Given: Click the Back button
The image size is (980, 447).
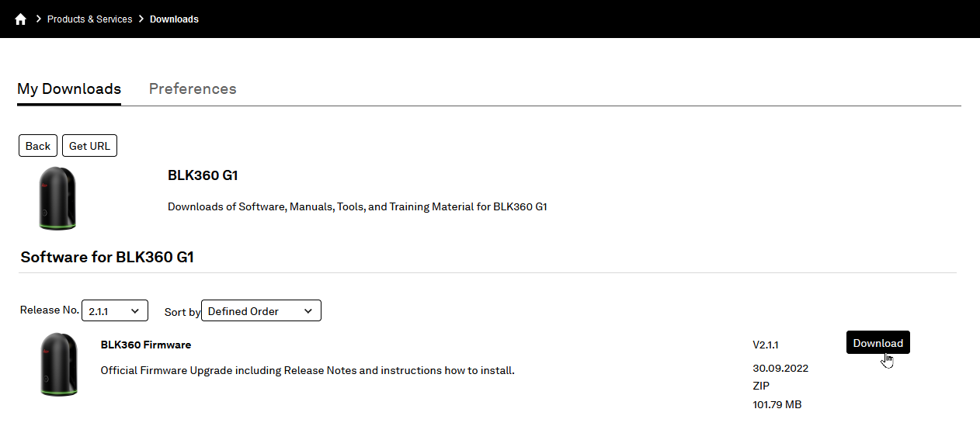Looking at the screenshot, I should click(38, 146).
